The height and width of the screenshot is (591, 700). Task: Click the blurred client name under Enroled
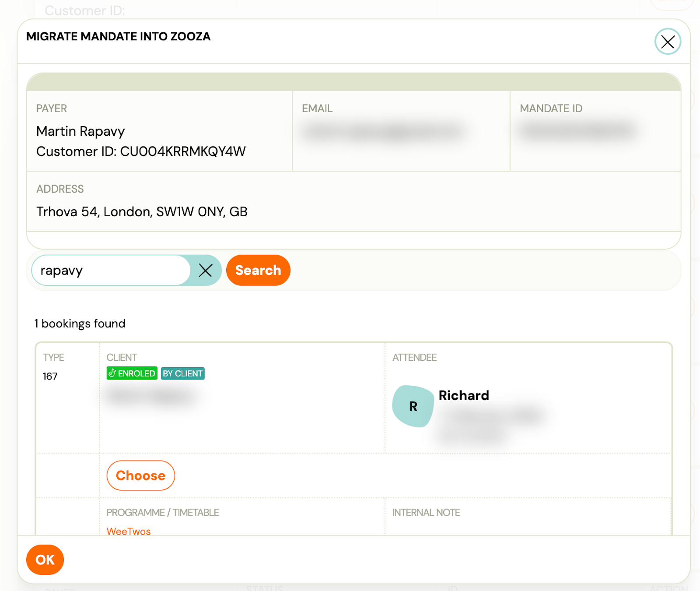[150, 396]
